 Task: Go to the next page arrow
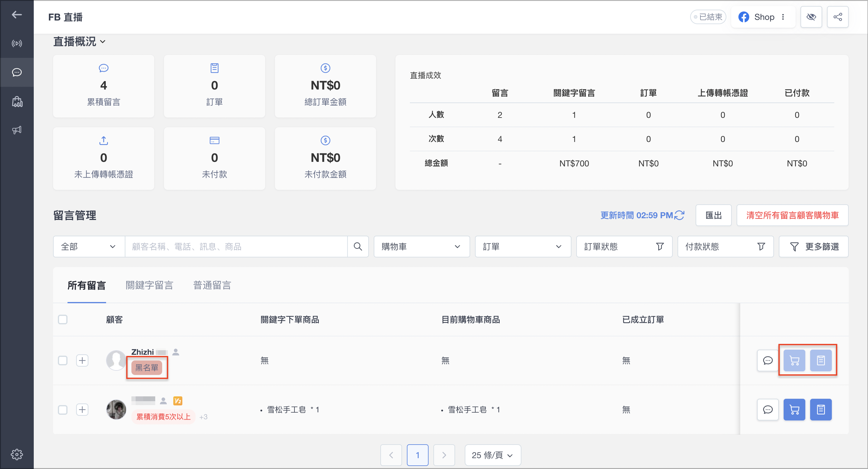click(444, 455)
